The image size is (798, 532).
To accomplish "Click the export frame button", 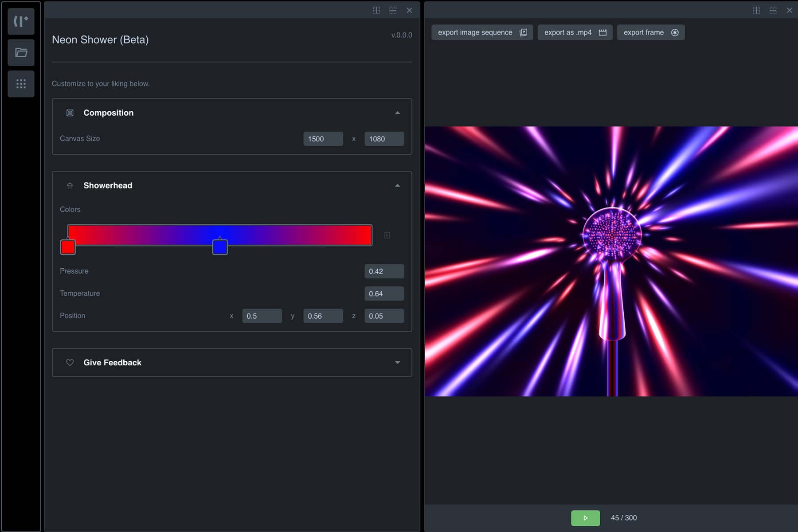I will click(x=650, y=32).
